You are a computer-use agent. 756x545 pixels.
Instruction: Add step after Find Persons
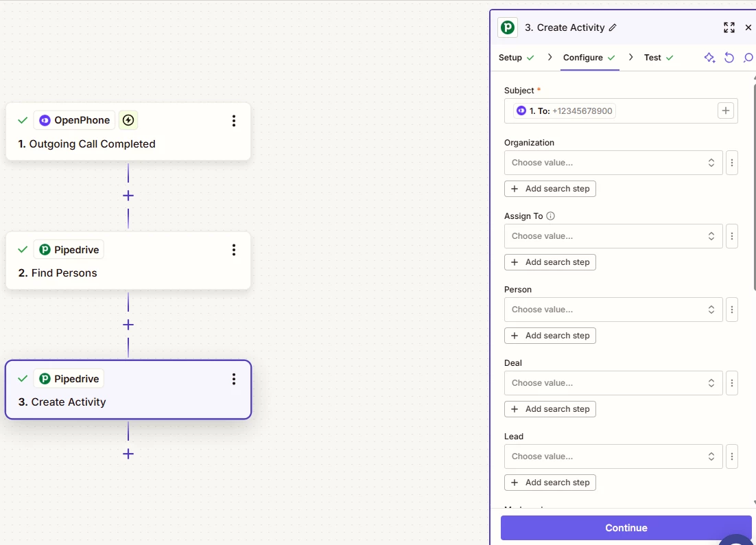coord(128,325)
